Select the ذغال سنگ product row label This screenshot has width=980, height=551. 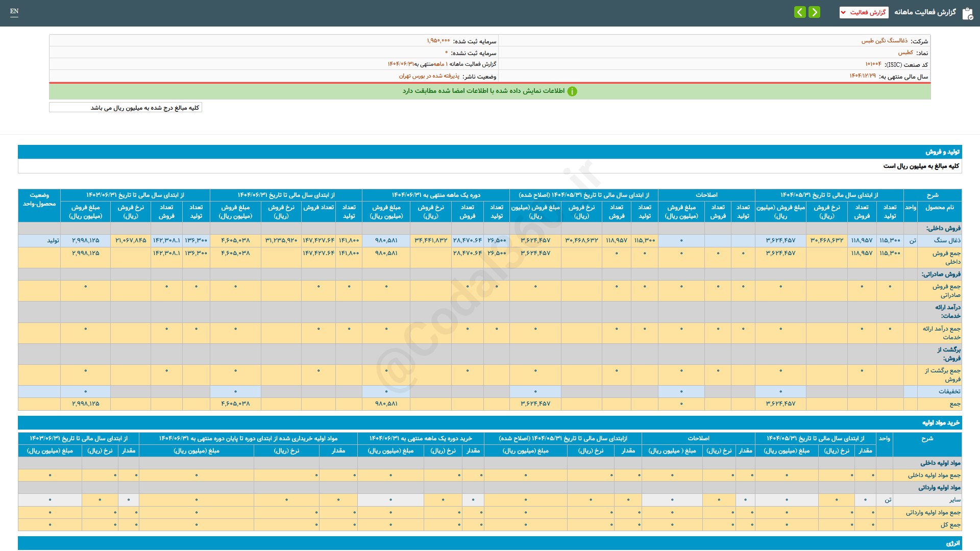[x=947, y=240]
